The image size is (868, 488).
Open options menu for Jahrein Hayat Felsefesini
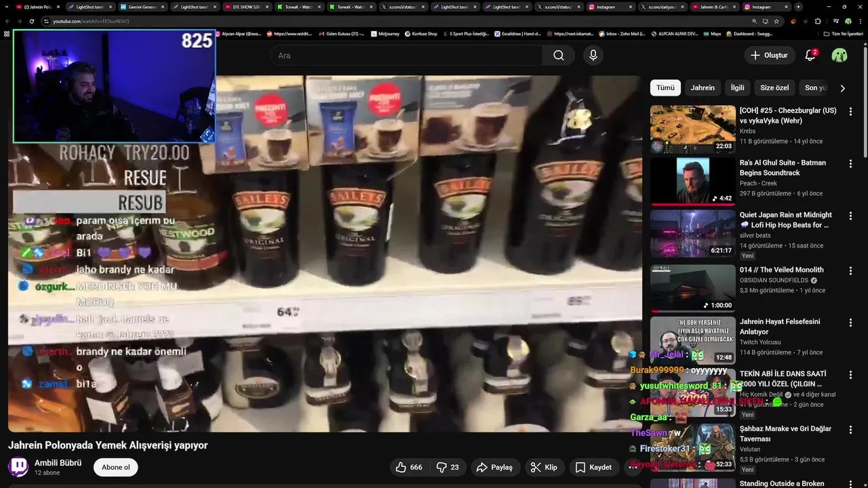click(x=850, y=323)
